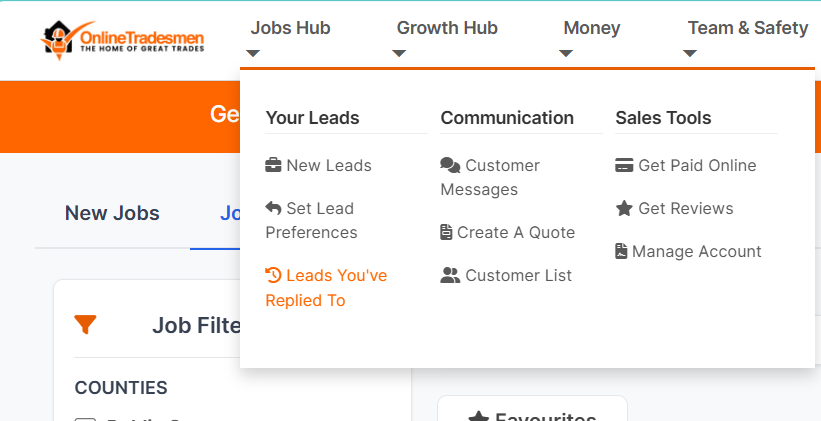Click the people icon beside Customer List

pyautogui.click(x=450, y=275)
